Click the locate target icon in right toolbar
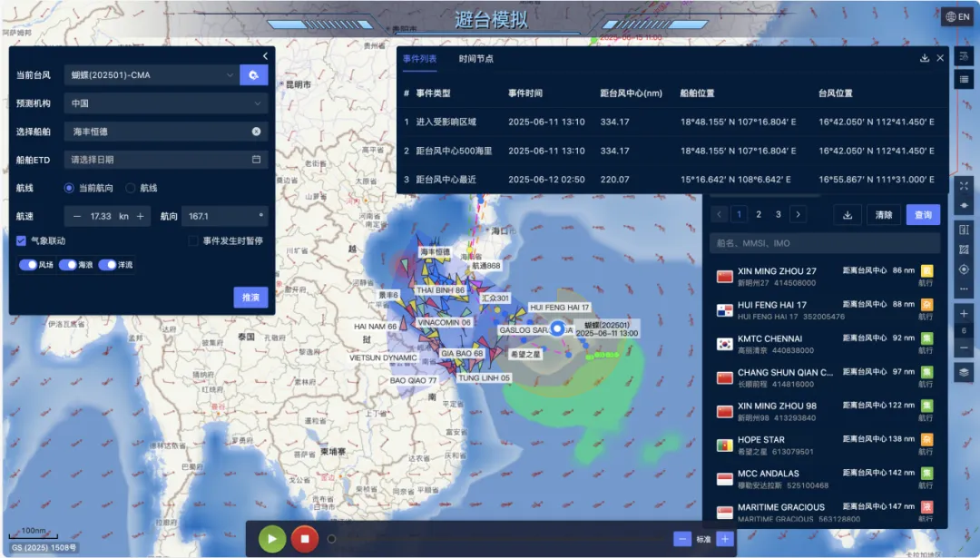 click(964, 269)
